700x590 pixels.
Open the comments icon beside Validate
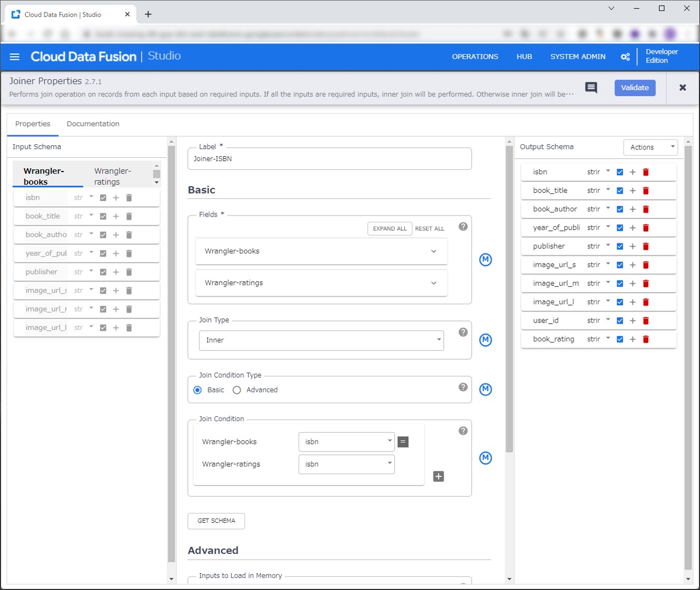pyautogui.click(x=591, y=88)
